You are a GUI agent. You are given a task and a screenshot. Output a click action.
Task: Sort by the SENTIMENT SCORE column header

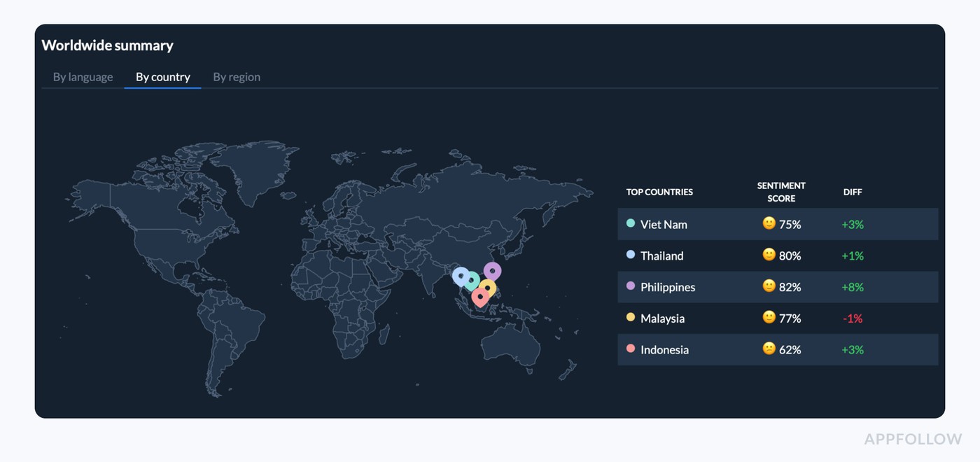coord(781,192)
